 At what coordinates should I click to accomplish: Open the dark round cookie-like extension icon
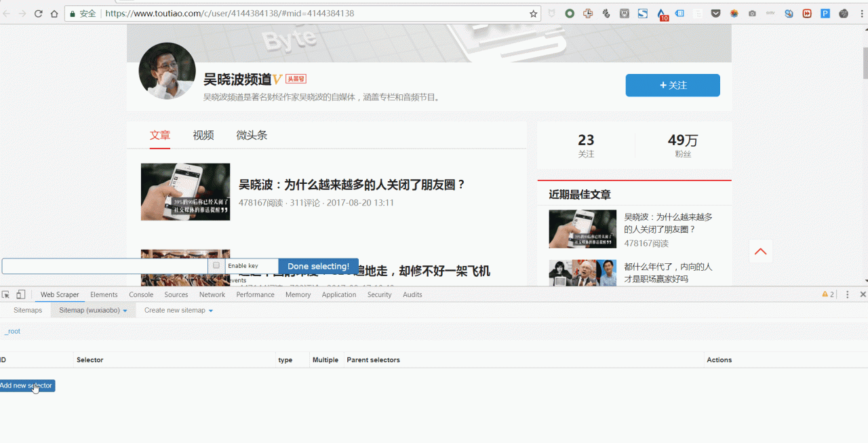pos(844,14)
